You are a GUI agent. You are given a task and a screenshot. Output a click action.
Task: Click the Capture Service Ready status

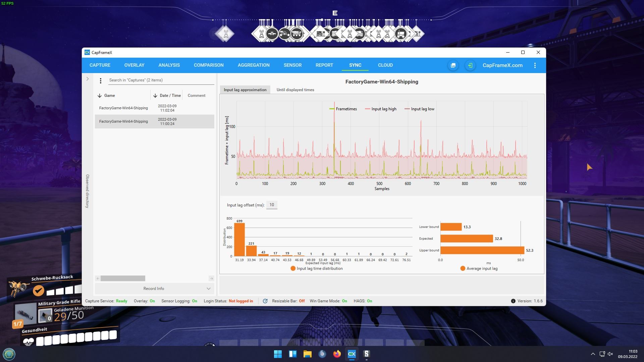click(106, 301)
